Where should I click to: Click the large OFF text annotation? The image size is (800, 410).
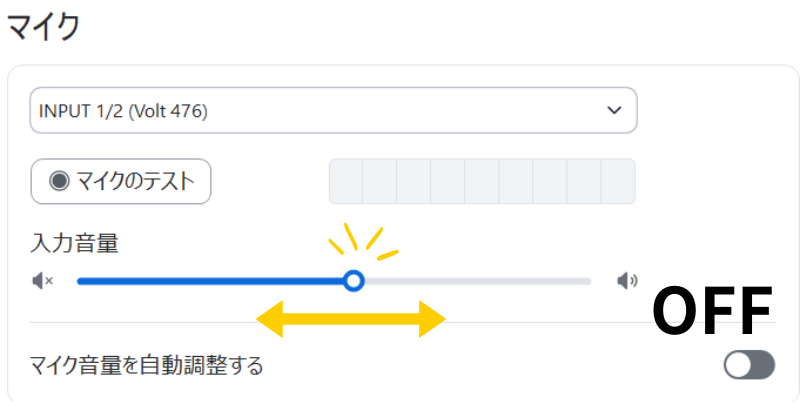point(712,312)
